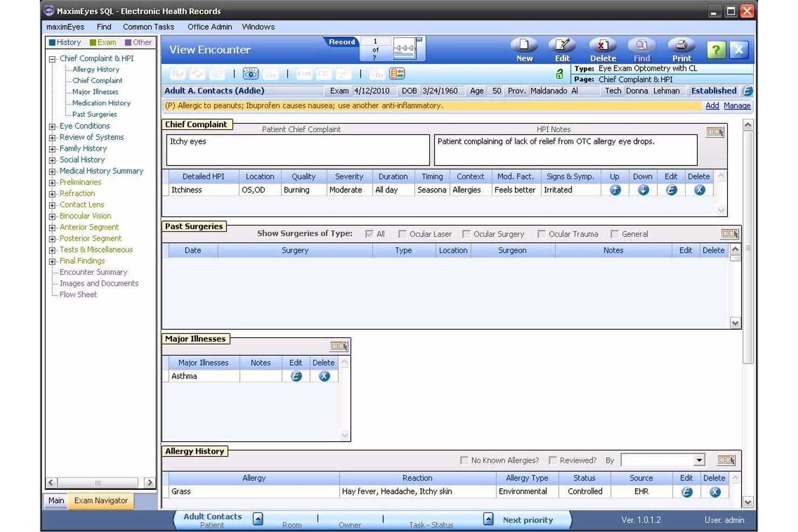Collapse the Chief Complaint & HPI tree node
The image size is (798, 532).
coord(52,59)
